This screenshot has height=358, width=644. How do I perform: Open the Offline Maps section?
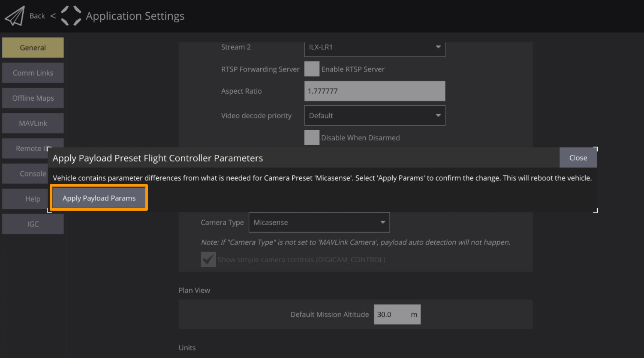pos(33,98)
